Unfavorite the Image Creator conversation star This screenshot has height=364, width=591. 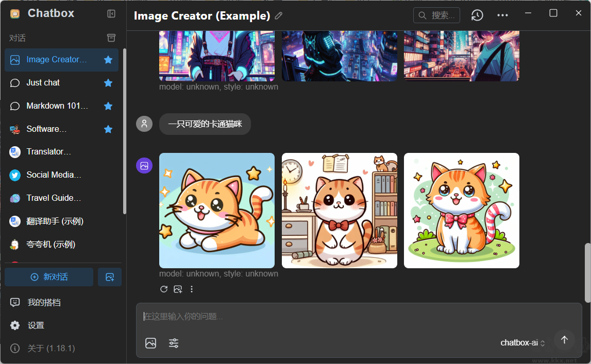[x=108, y=60]
